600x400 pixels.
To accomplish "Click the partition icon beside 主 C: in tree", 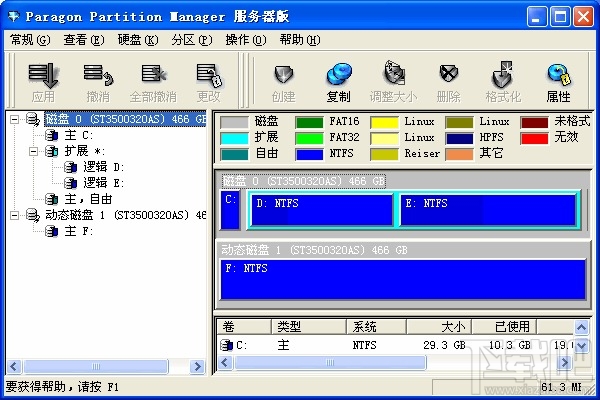I will tap(52, 135).
